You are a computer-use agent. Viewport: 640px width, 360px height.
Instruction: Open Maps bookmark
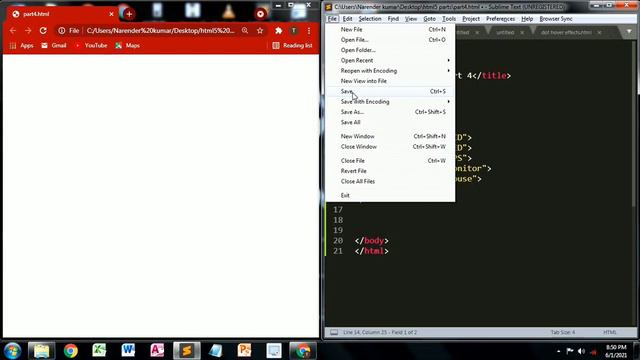pos(127,45)
